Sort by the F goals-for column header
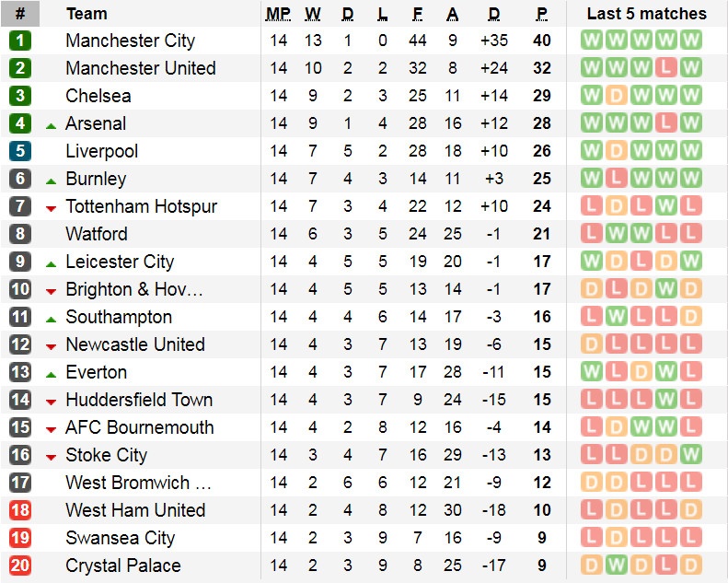Image resolution: width=728 pixels, height=583 pixels. [x=418, y=14]
